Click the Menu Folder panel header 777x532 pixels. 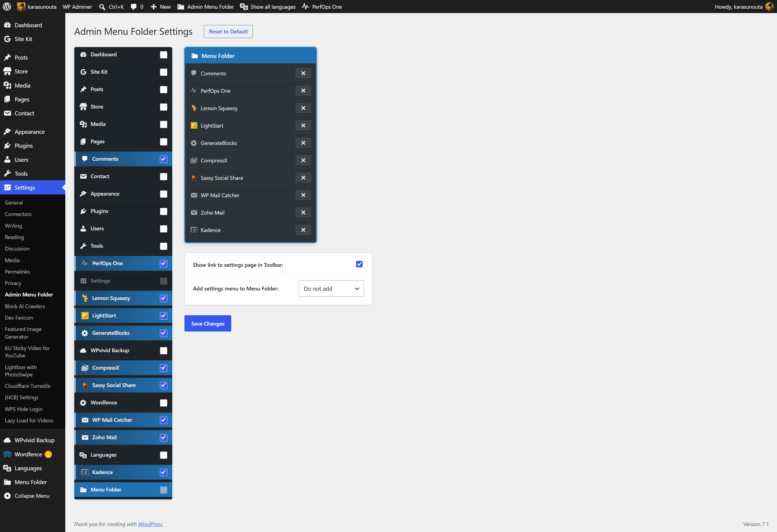click(250, 56)
